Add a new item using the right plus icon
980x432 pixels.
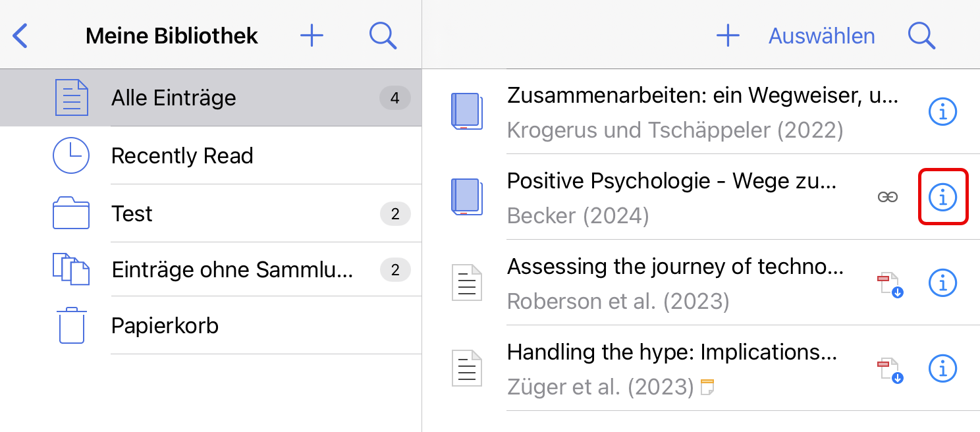click(x=728, y=36)
